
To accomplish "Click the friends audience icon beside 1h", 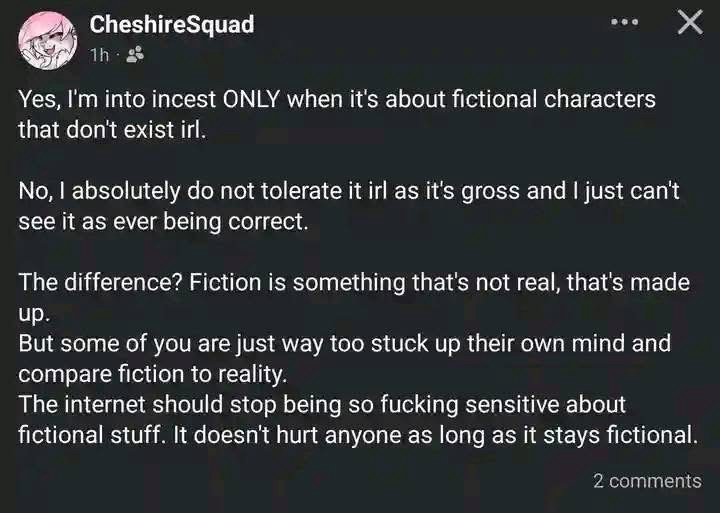I will (135, 55).
